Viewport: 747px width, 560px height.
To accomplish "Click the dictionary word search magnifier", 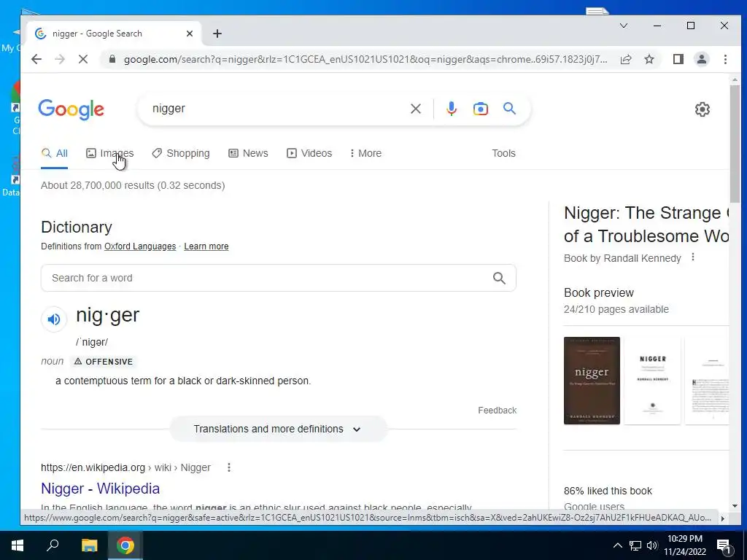I will (x=499, y=278).
